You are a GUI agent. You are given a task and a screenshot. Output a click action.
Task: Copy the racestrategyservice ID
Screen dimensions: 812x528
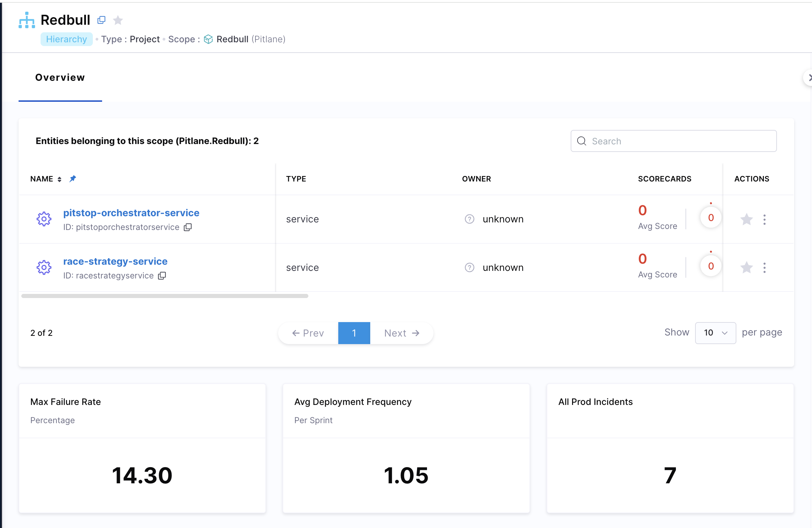pos(162,276)
